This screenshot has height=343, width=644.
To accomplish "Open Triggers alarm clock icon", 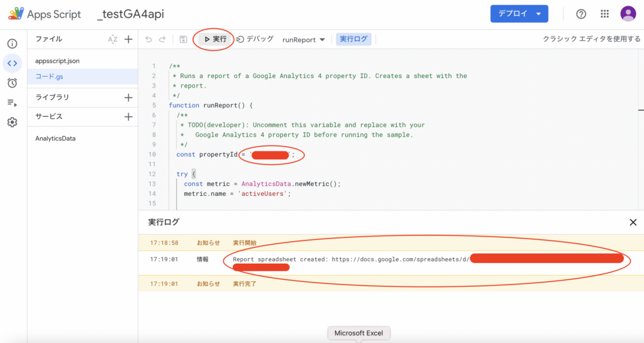I will click(x=12, y=82).
